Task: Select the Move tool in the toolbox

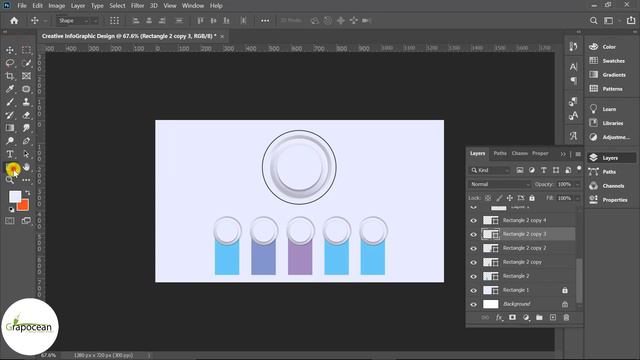Action: pyautogui.click(x=10, y=50)
